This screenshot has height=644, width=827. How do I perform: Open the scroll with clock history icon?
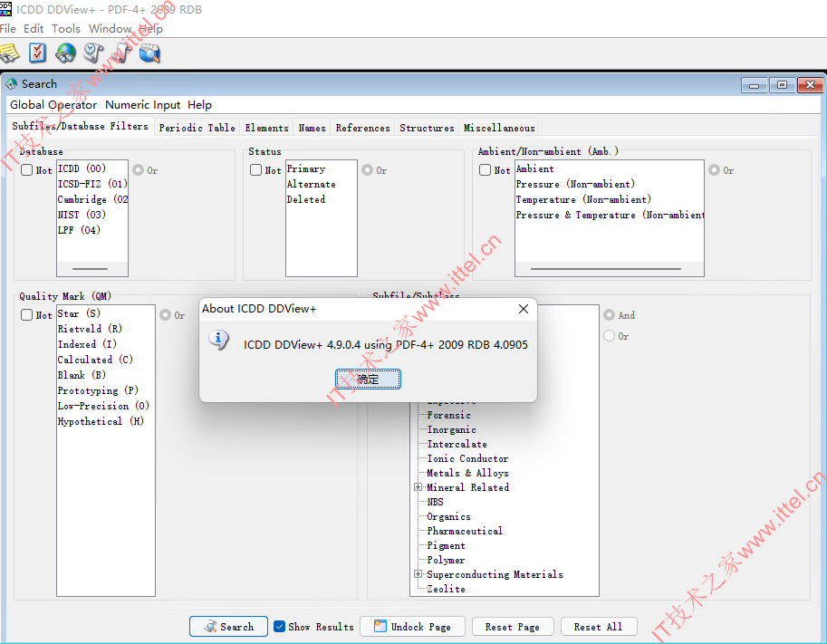click(x=94, y=53)
